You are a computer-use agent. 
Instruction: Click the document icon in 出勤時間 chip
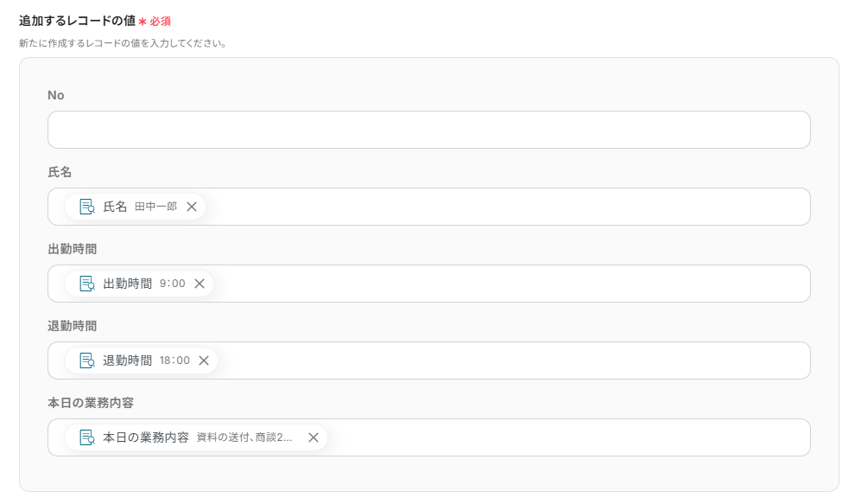click(x=86, y=284)
